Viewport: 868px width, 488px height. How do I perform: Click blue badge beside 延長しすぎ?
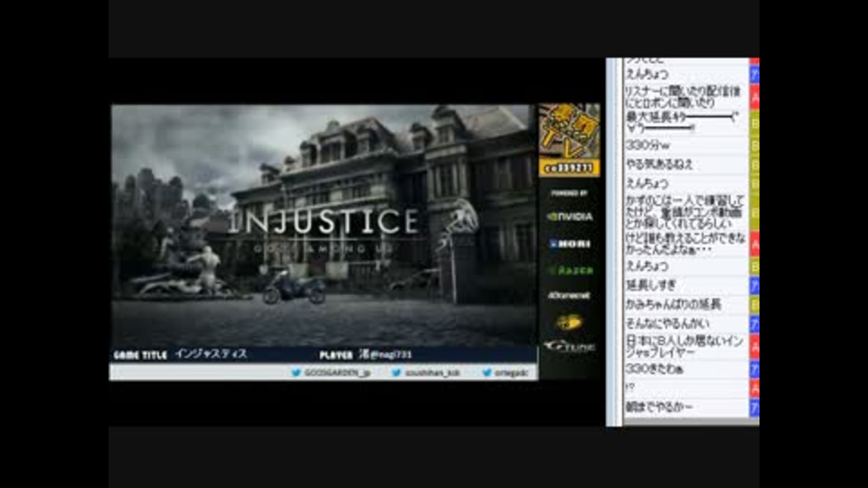point(754,286)
